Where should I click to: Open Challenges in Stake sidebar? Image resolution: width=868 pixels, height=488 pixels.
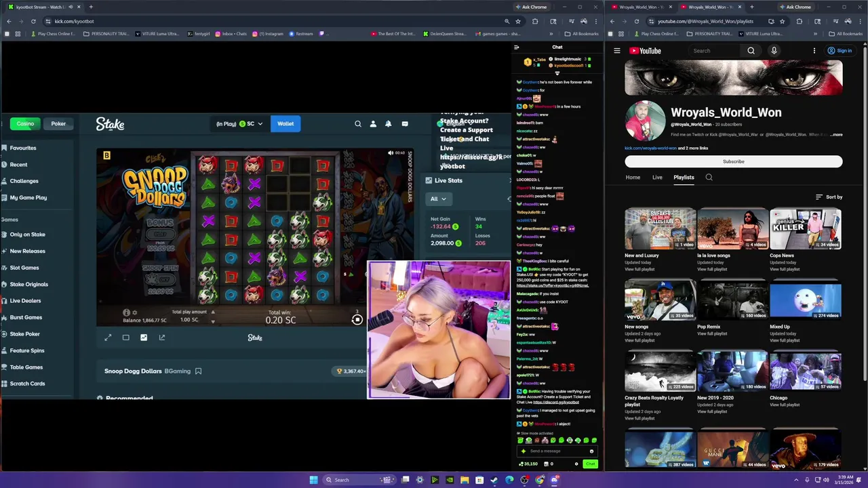point(24,181)
